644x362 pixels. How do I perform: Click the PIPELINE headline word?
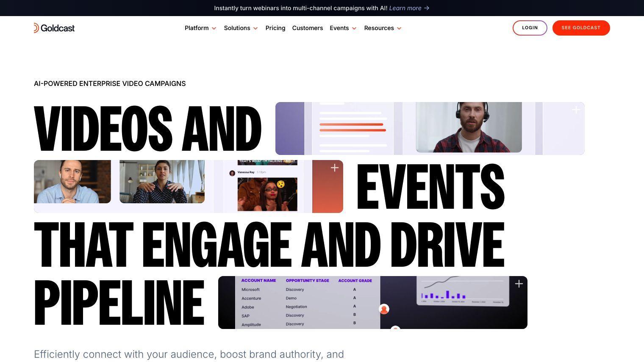pos(119,302)
